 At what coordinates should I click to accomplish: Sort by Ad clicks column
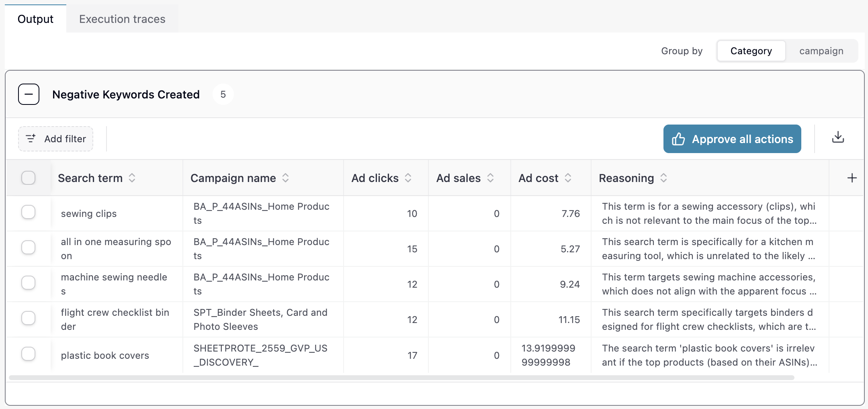pos(408,178)
